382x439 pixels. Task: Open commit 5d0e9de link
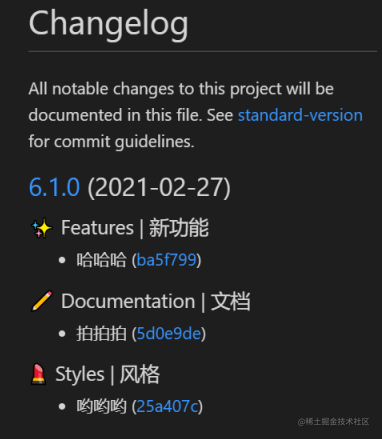[169, 333]
